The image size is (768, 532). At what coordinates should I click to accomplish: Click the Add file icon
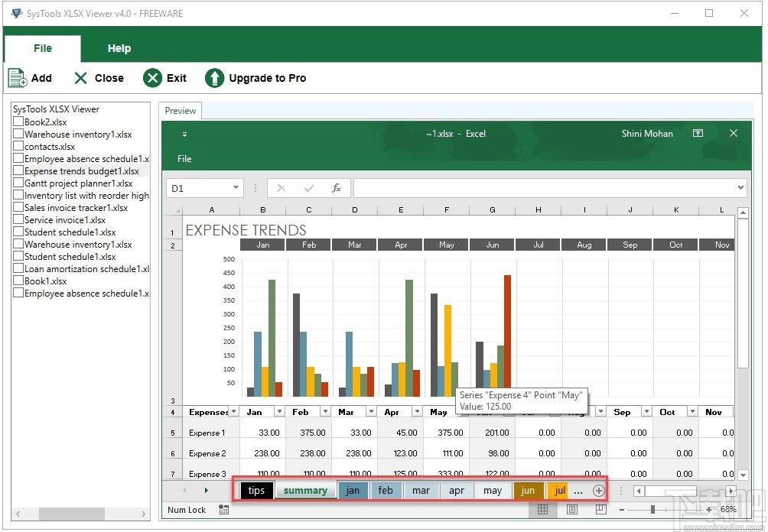point(18,78)
